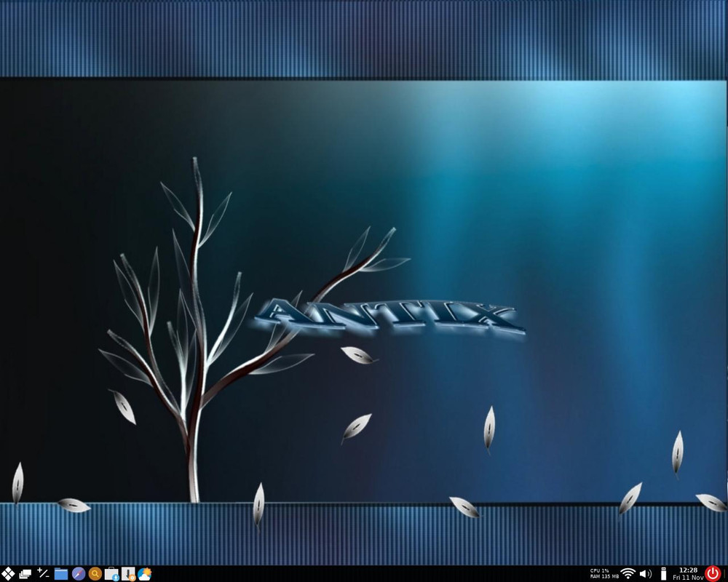Click the Wi-Fi network tray icon
This screenshot has height=582, width=728.
628,574
